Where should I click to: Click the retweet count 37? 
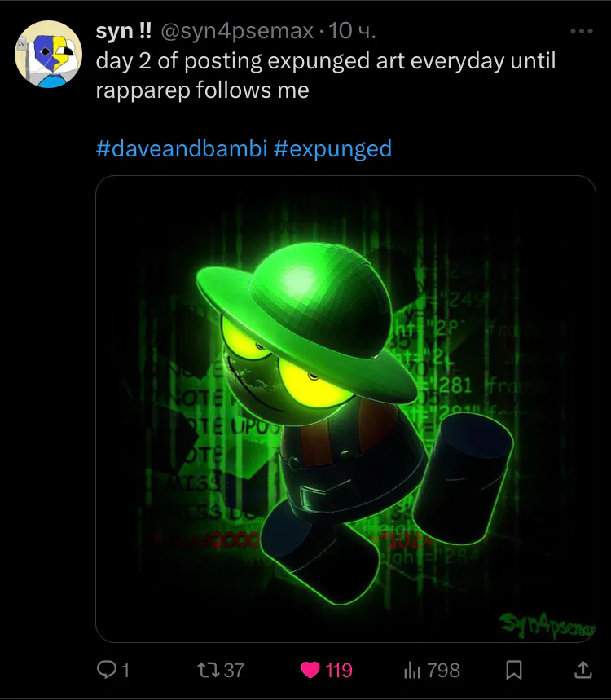[234, 671]
